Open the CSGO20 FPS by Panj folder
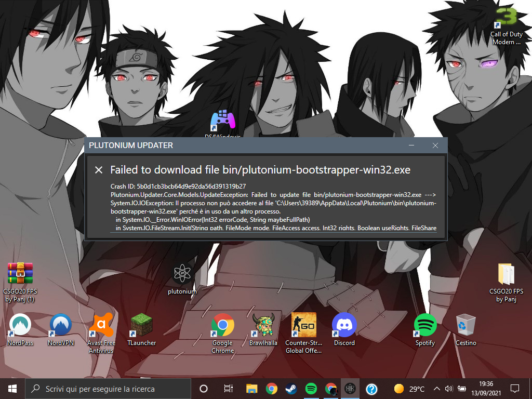Image resolution: width=532 pixels, height=399 pixels. 506,282
